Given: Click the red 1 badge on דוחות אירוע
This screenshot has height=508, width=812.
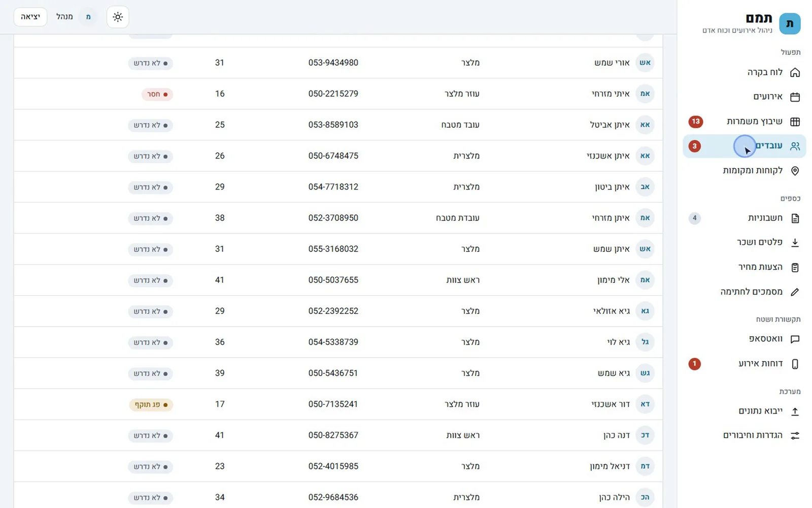Looking at the screenshot, I should point(695,364).
